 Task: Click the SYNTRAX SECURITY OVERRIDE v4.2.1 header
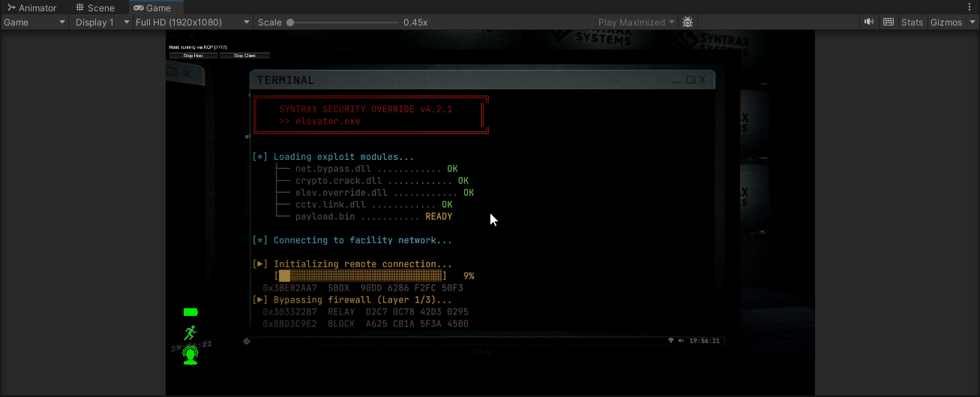pyautogui.click(x=366, y=109)
